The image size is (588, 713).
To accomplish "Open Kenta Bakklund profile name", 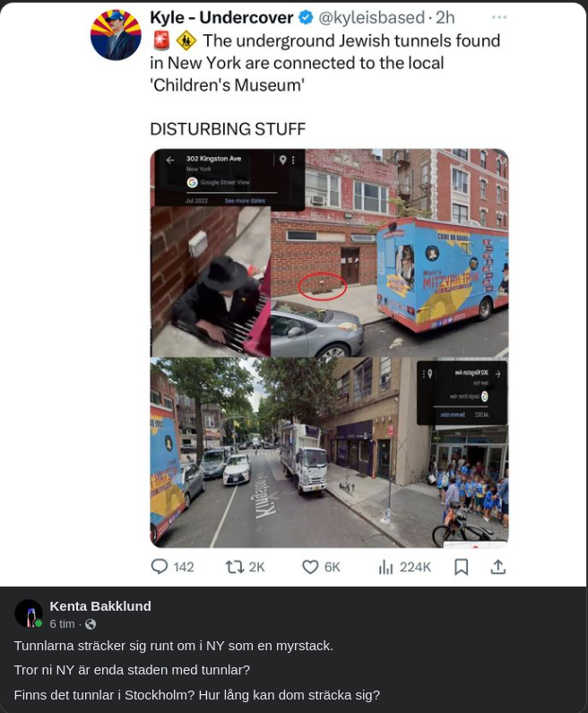I will [x=100, y=606].
